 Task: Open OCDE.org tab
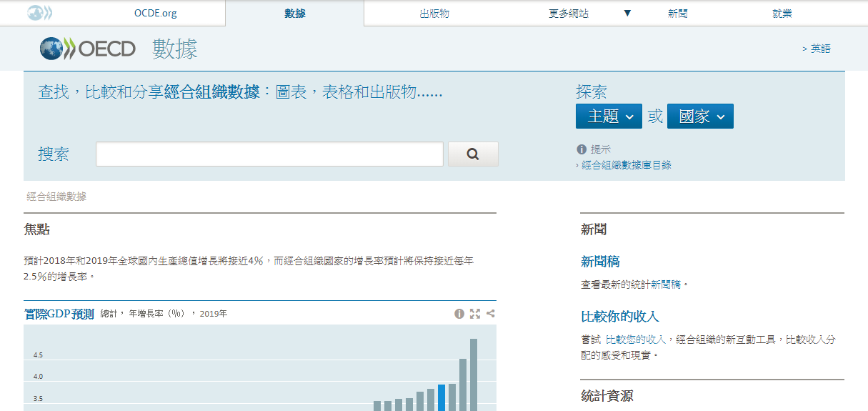tap(156, 13)
